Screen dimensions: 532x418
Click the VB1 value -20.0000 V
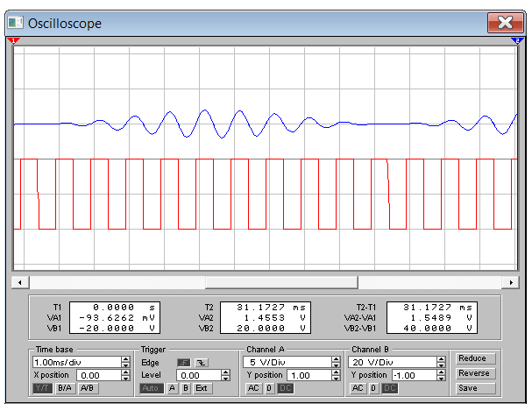coord(117,329)
